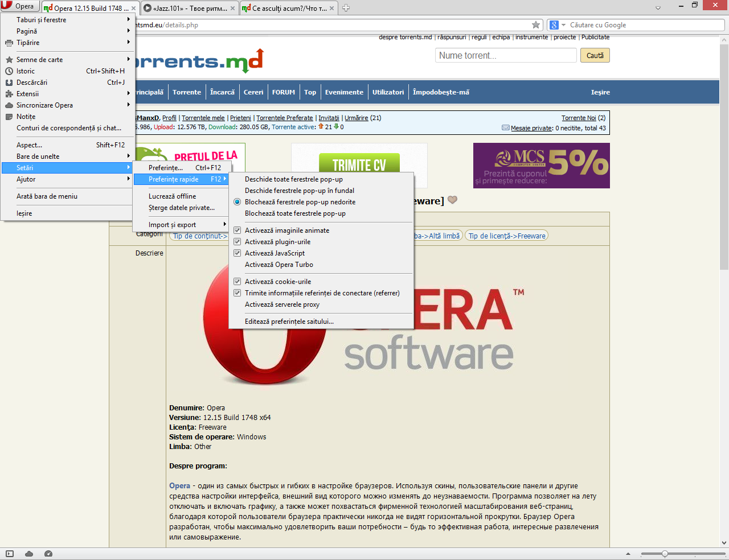Select Arată bara de meniu
This screenshot has width=729, height=560.
(x=67, y=196)
